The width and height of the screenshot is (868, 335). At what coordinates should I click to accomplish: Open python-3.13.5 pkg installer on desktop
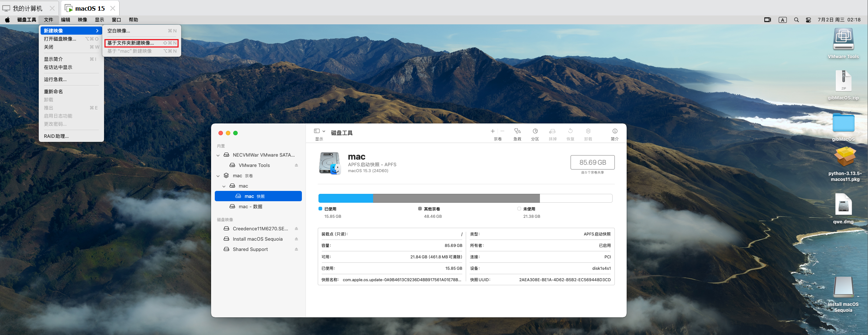pyautogui.click(x=845, y=164)
